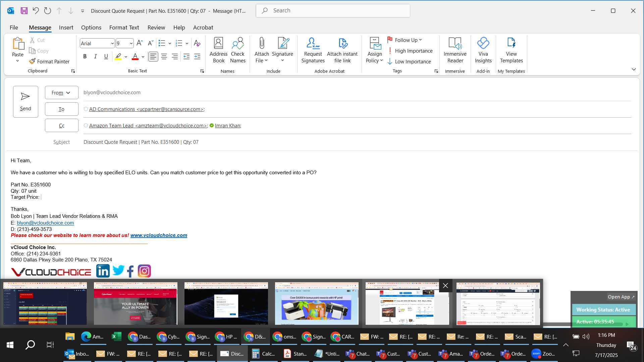Viewport: 644px width, 362px height.
Task: Open the www.vcloudchoice.com link
Action: (159, 235)
